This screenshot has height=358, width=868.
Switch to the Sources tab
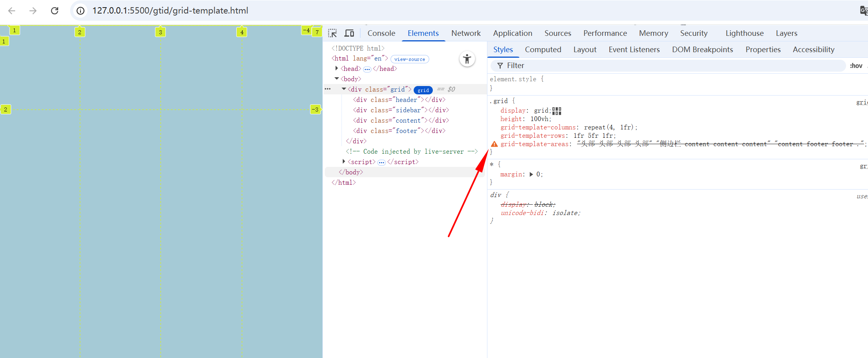point(558,33)
